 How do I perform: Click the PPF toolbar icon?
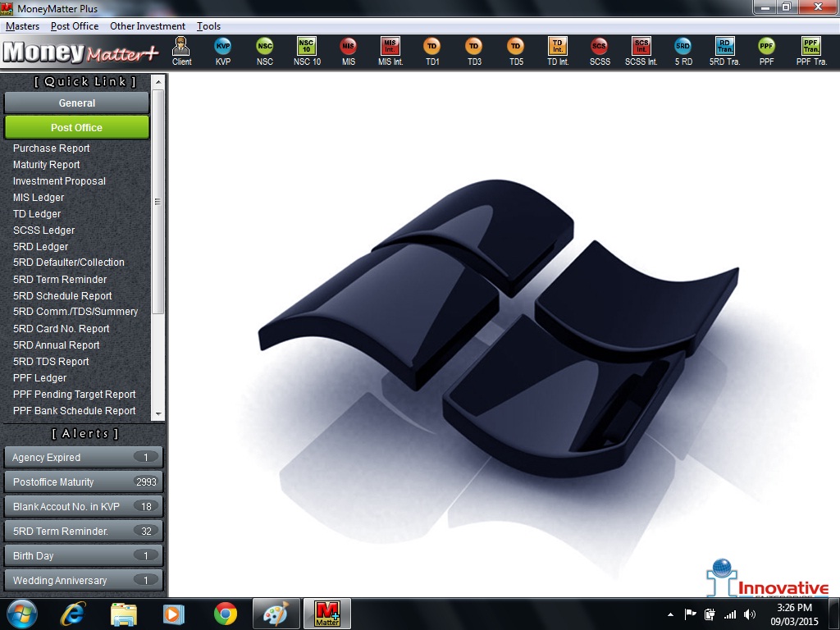tap(766, 51)
